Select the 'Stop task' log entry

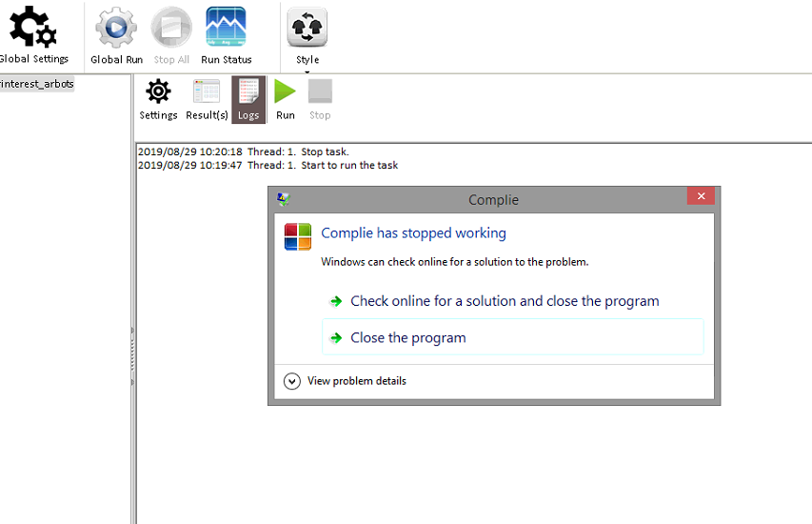(x=243, y=151)
